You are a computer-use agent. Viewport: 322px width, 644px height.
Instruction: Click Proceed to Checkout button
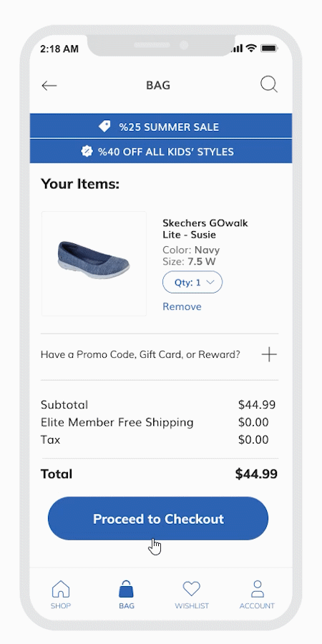click(158, 518)
